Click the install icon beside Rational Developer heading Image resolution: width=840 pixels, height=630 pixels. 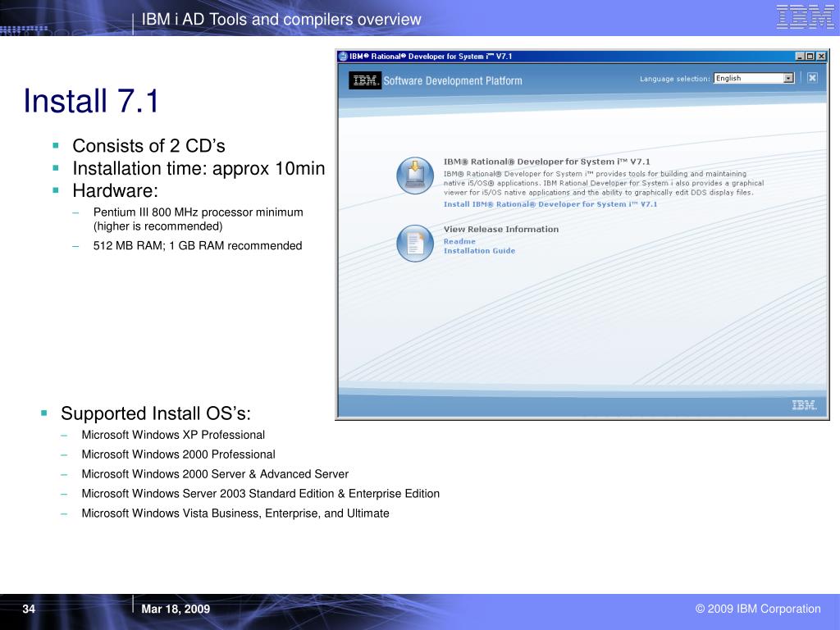coord(414,176)
